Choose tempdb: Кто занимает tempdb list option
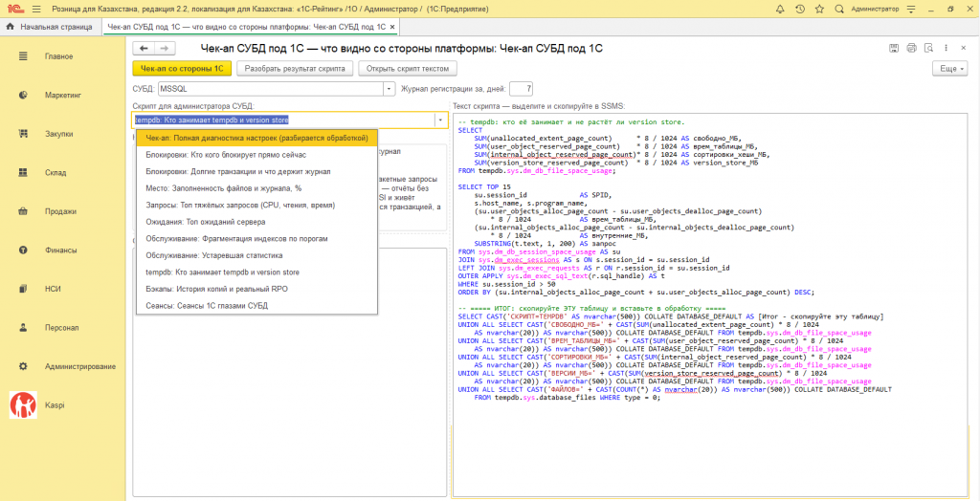Viewport: 980px width, 501px height. [256, 272]
